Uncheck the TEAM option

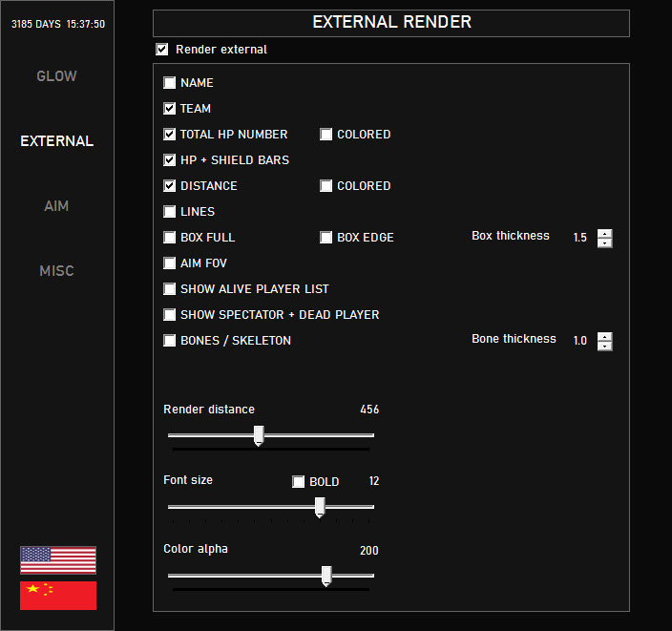click(x=170, y=109)
